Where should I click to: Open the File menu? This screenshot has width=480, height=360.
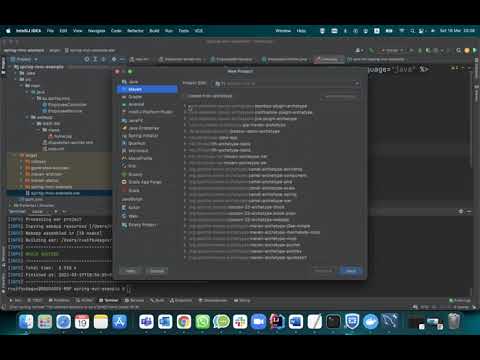[50, 31]
